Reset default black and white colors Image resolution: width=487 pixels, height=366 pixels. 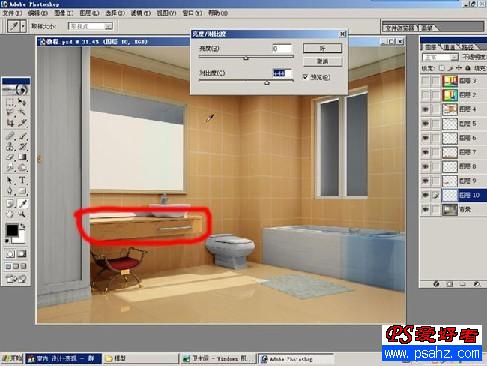tap(7, 241)
